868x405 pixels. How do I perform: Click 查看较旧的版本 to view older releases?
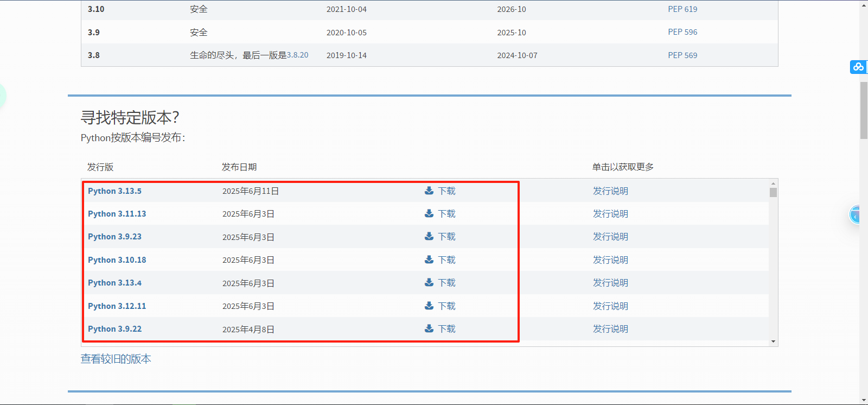(116, 359)
